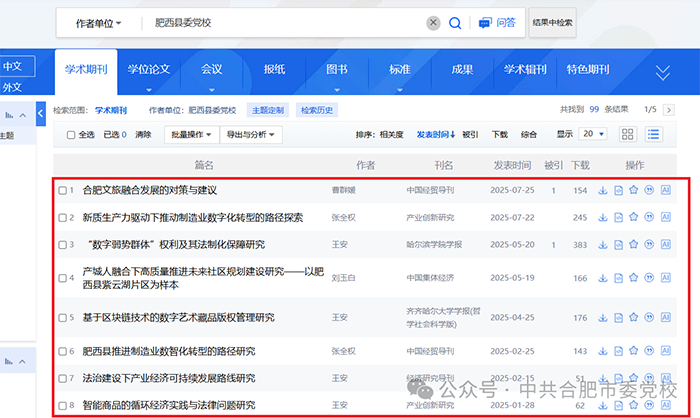Check the box for result 6 肥西县推进制造业
Screen dimensions: 700x418
click(62, 351)
